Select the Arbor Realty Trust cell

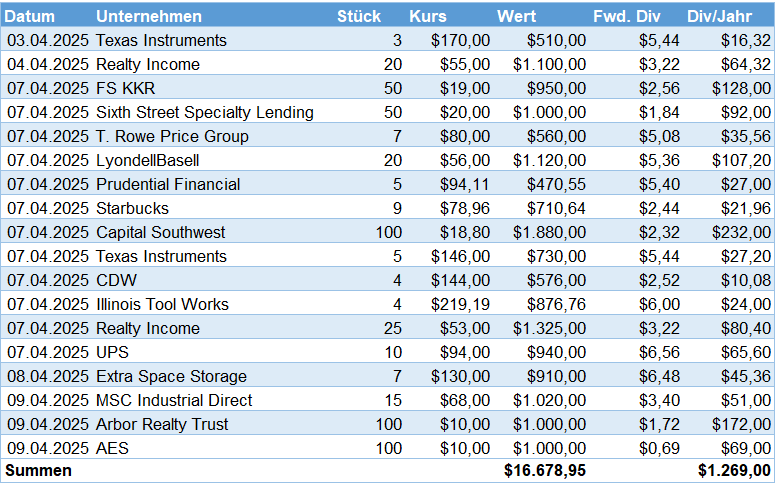click(x=162, y=424)
